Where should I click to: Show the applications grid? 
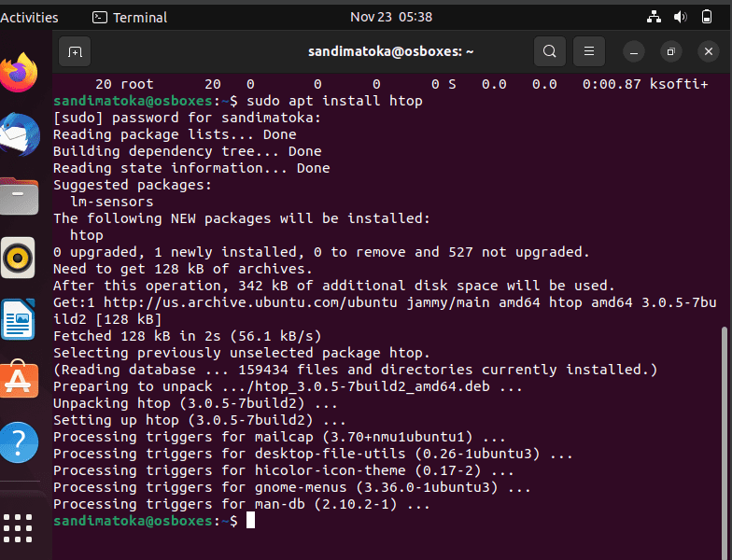pyautogui.click(x=18, y=528)
